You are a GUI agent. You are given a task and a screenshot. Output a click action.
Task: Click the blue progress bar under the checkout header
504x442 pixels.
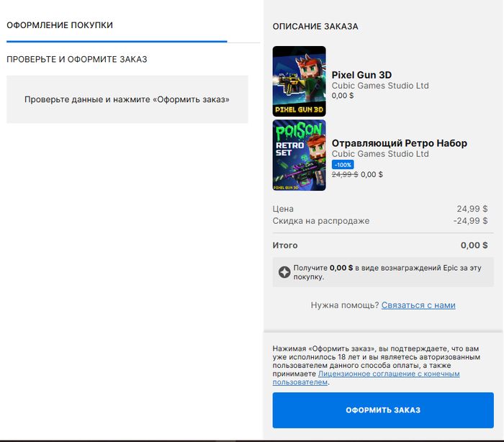pyautogui.click(x=117, y=42)
